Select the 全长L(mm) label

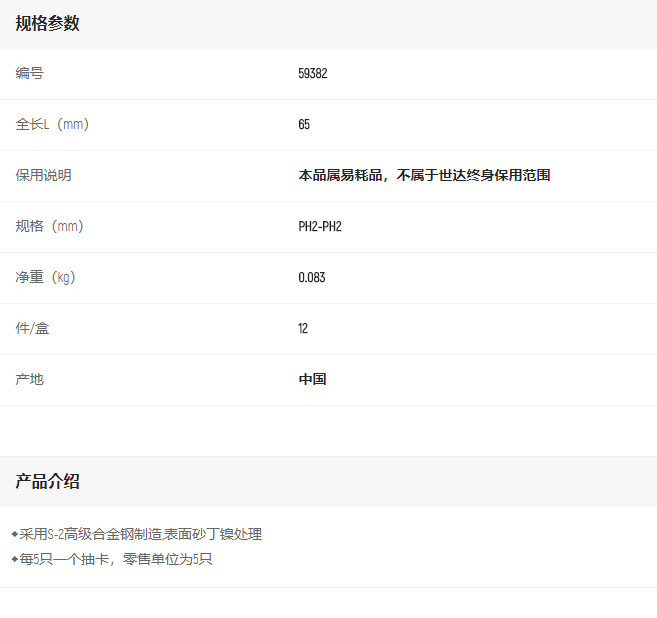coord(59,125)
